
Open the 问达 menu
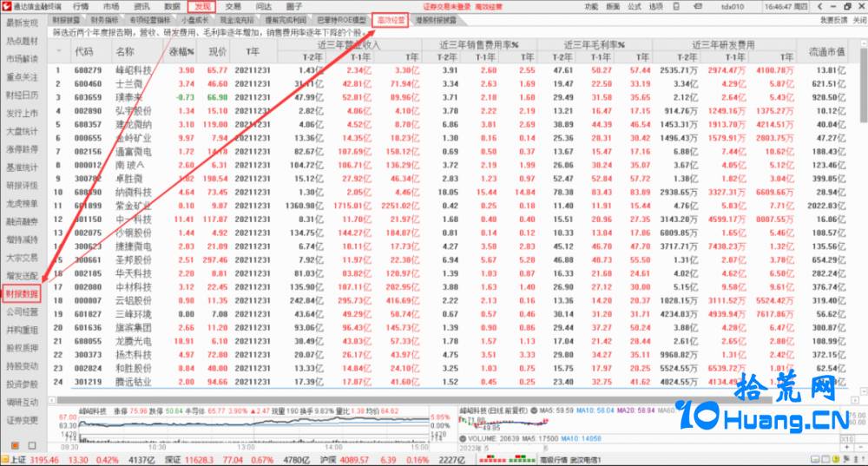click(264, 7)
